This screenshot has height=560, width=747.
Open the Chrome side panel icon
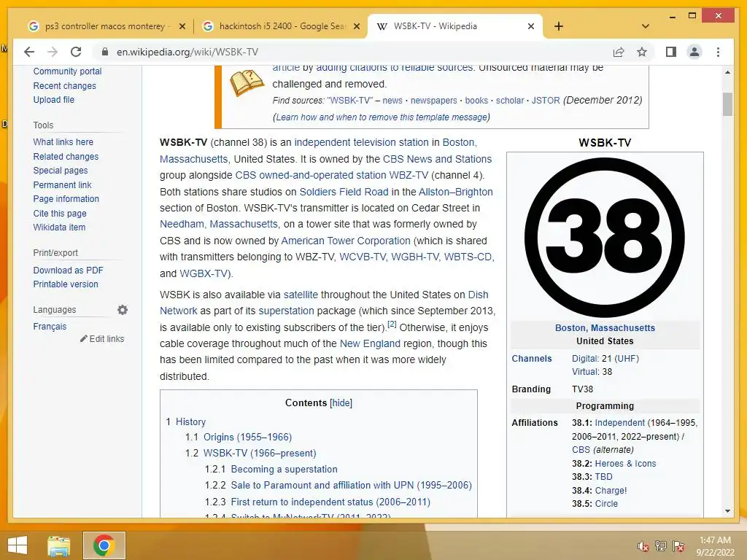pyautogui.click(x=671, y=52)
